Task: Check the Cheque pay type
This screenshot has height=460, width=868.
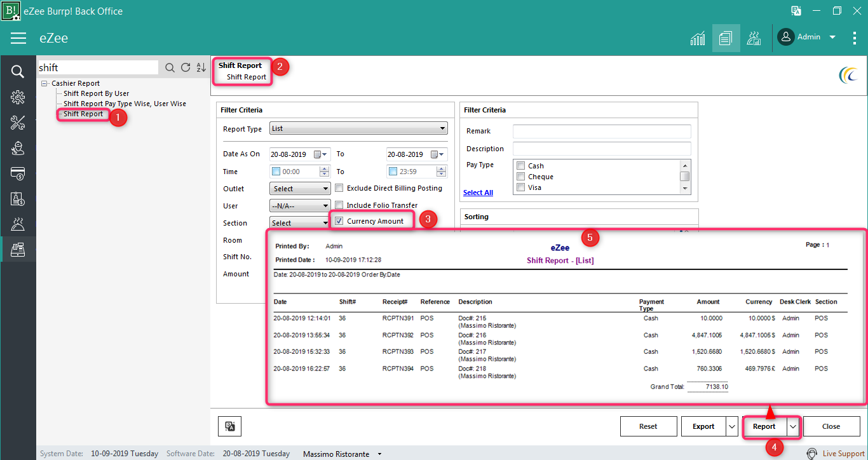Action: (x=520, y=177)
